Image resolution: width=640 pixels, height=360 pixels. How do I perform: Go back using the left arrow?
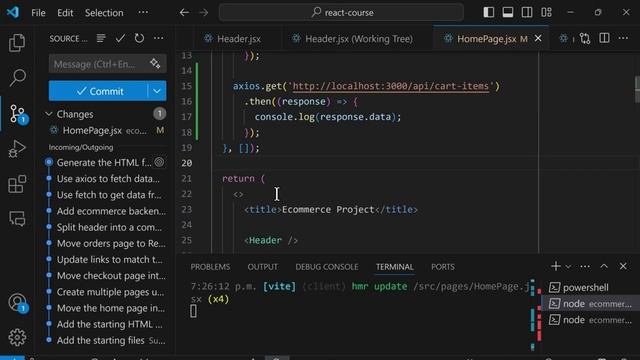tap(184, 13)
